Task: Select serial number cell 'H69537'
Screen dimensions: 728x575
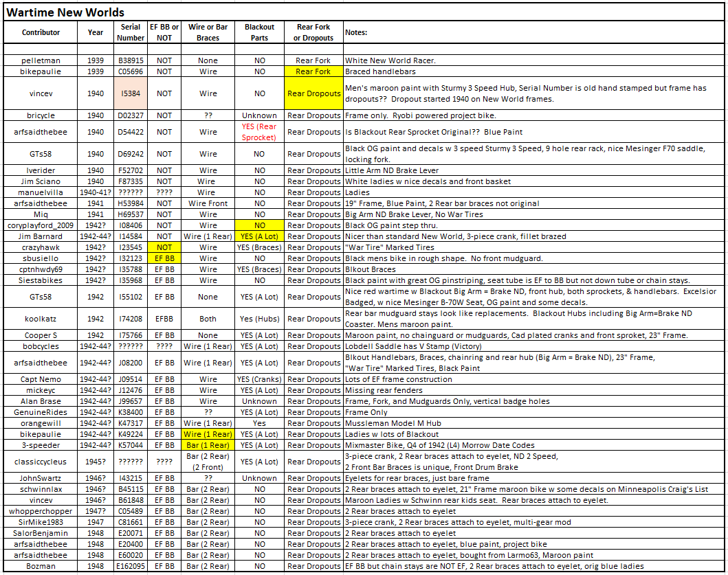Action: click(x=131, y=214)
